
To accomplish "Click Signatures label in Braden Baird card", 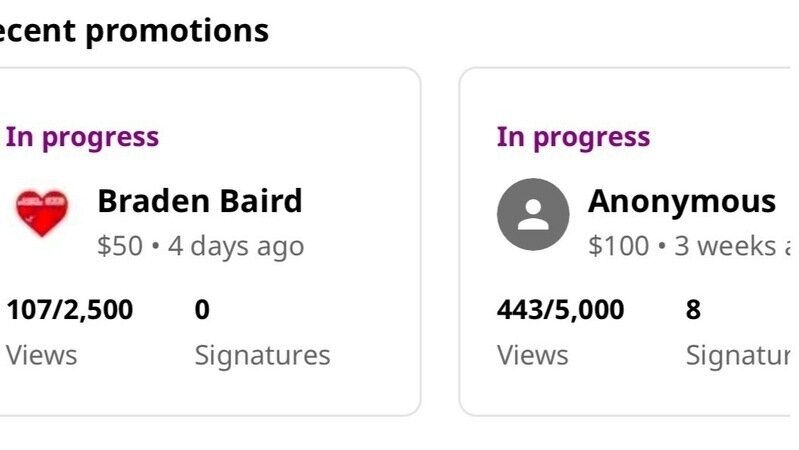I will tap(262, 355).
